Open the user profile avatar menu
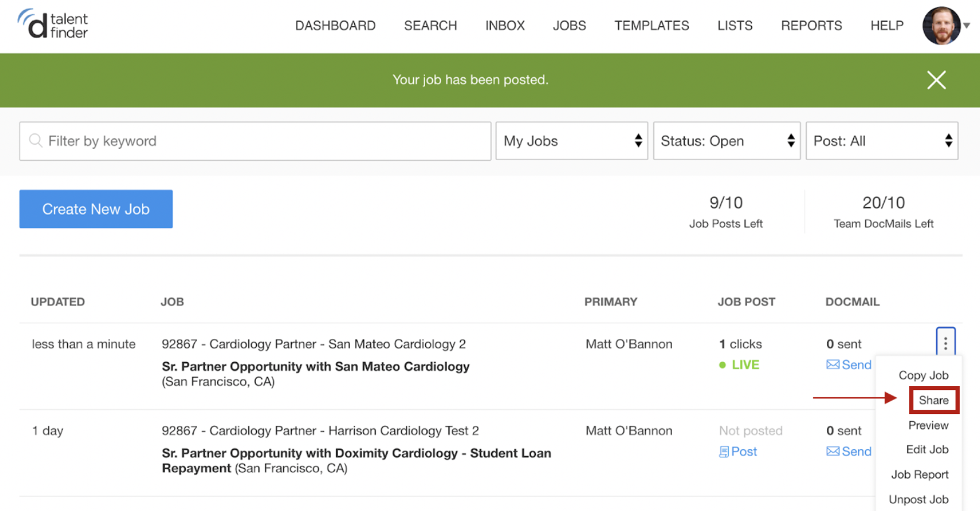 click(941, 26)
